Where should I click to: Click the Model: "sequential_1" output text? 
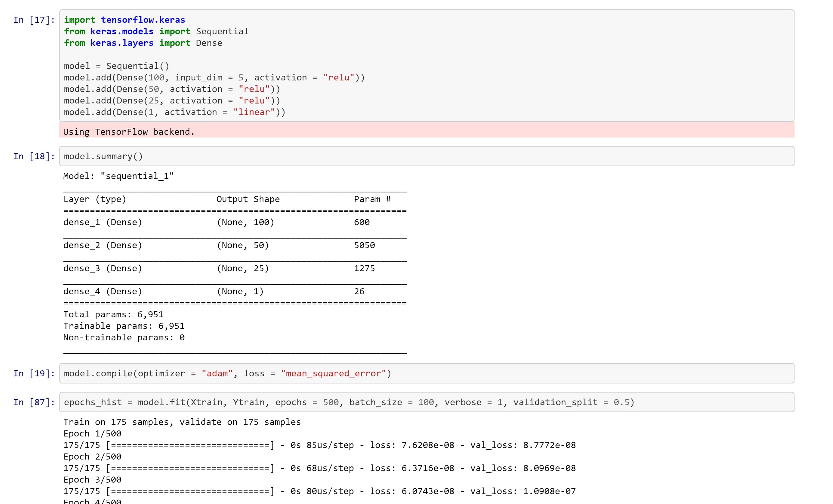coord(118,176)
